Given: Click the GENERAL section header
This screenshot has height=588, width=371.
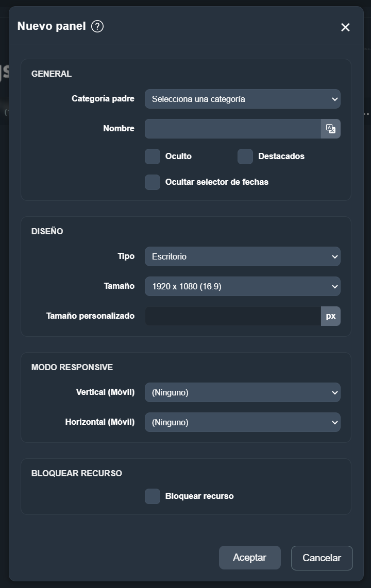Looking at the screenshot, I should 51,74.
